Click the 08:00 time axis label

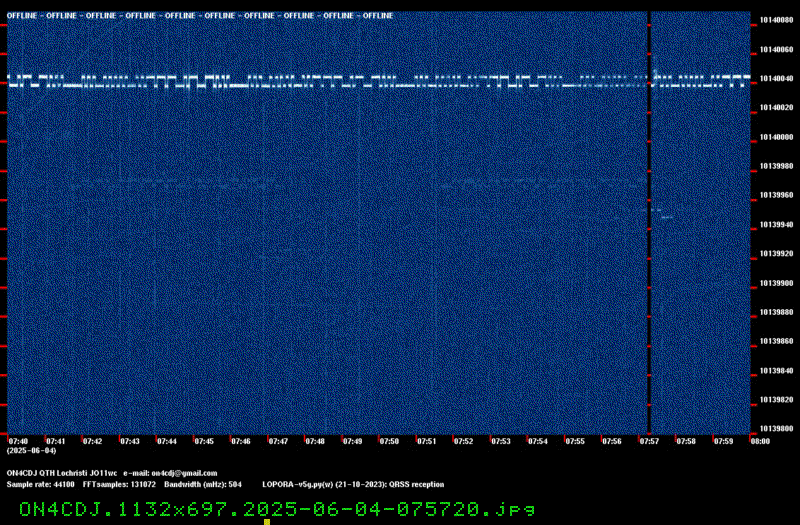[x=760, y=441]
